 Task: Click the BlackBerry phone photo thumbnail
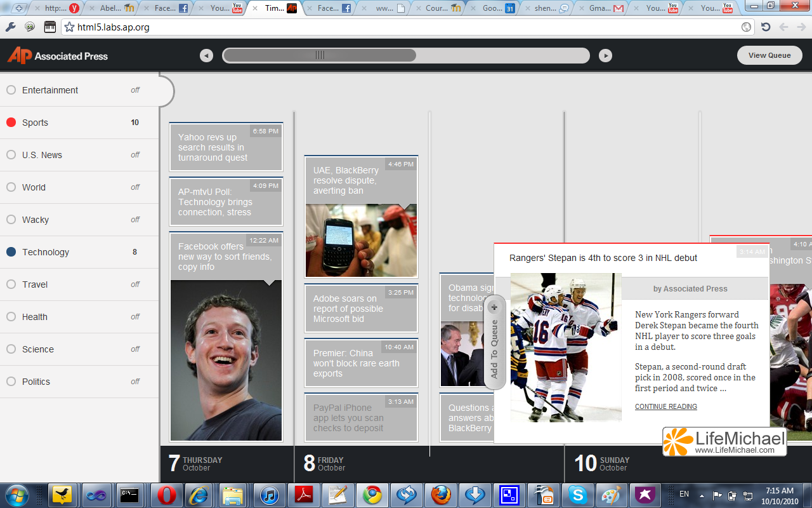pos(361,240)
